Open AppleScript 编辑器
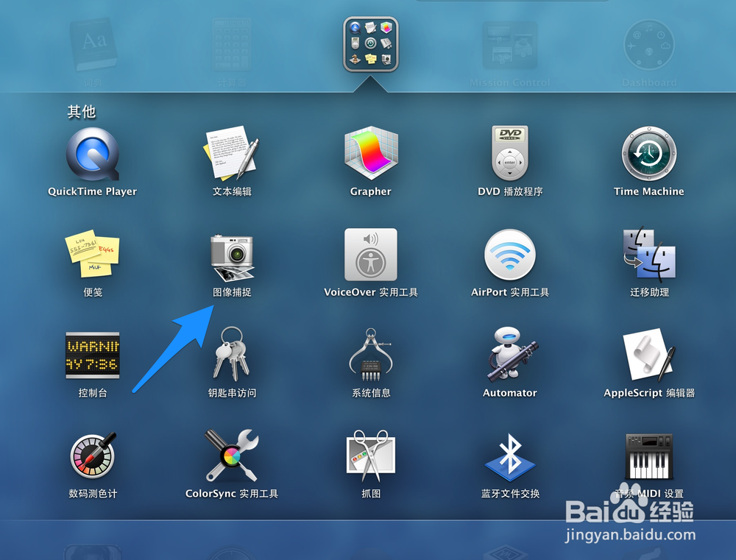This screenshot has height=560, width=736. point(649,355)
